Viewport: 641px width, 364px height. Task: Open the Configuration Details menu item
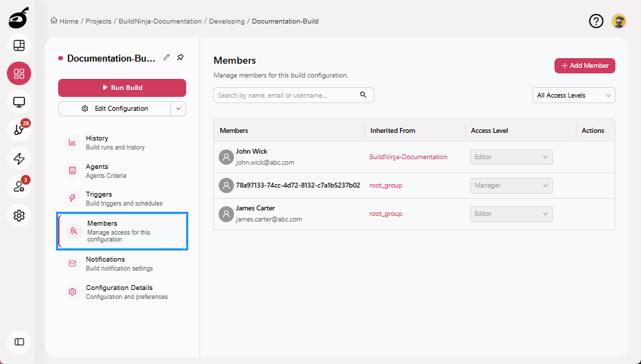(122, 292)
